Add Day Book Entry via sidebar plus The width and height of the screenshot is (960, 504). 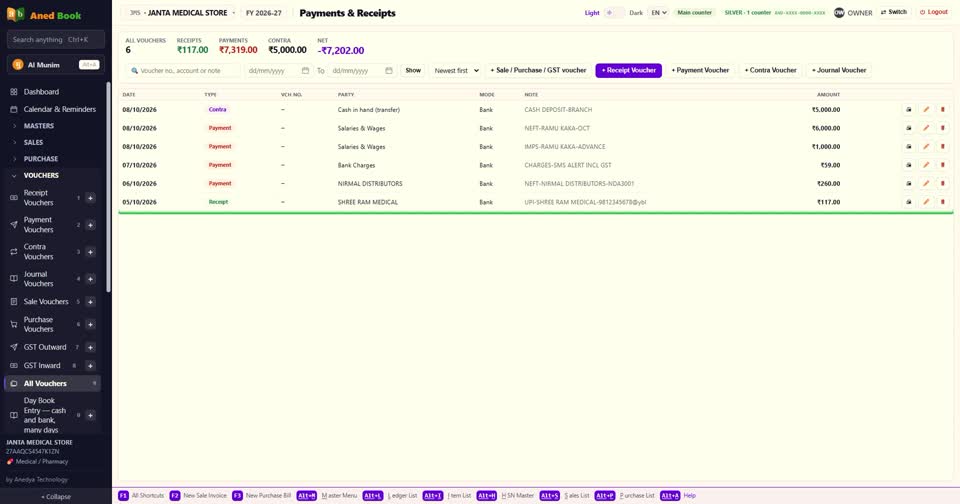click(90, 415)
